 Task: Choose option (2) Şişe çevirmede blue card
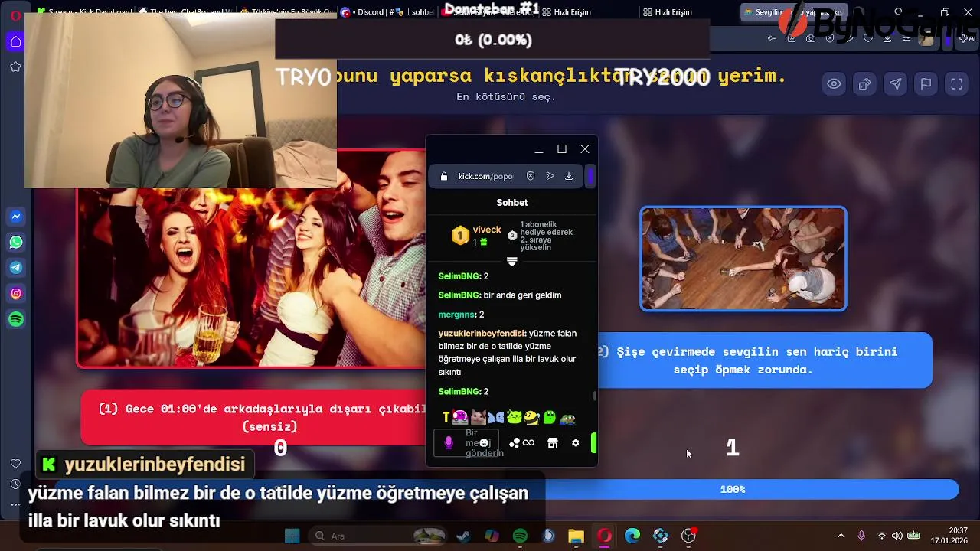click(x=764, y=360)
